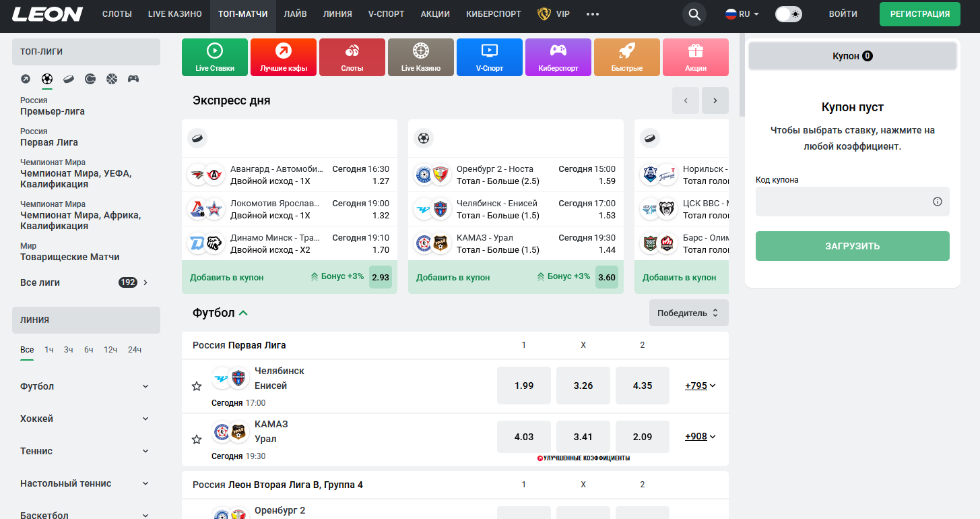This screenshot has height=519, width=980.
Task: Toggle the light/dark theme switch
Action: [788, 14]
